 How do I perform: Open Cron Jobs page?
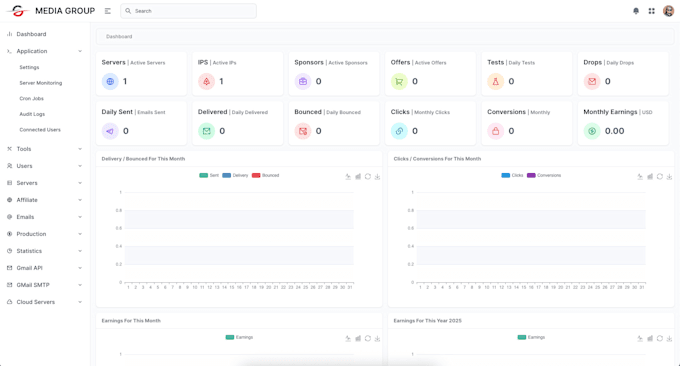31,98
